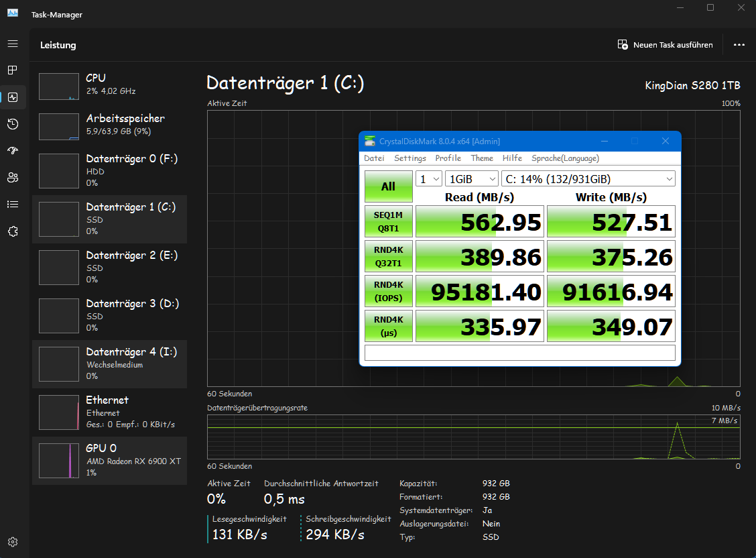Run the RND4K Q32T1 test button
The width and height of the screenshot is (756, 558).
[389, 256]
